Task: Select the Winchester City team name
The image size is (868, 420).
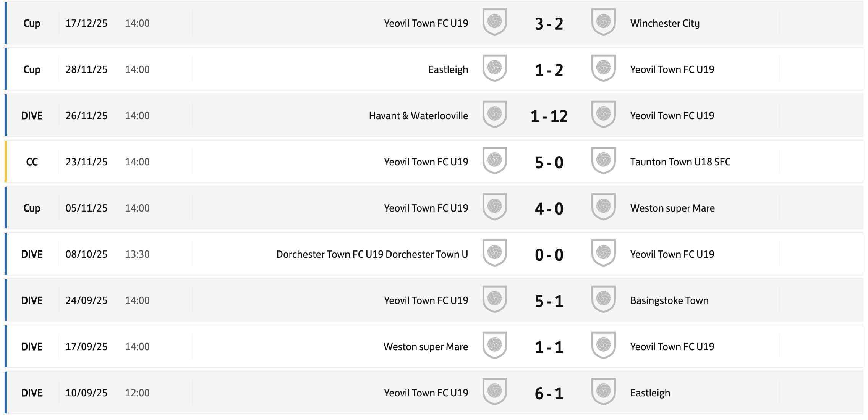Action: click(x=665, y=23)
